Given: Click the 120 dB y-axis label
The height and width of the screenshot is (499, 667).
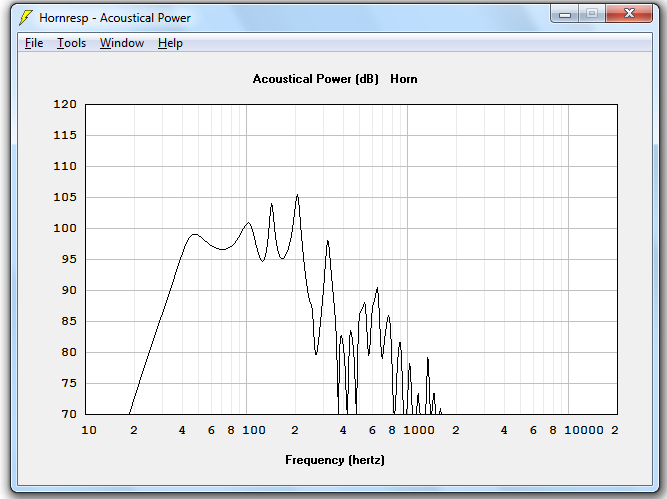Looking at the screenshot, I should 65,104.
